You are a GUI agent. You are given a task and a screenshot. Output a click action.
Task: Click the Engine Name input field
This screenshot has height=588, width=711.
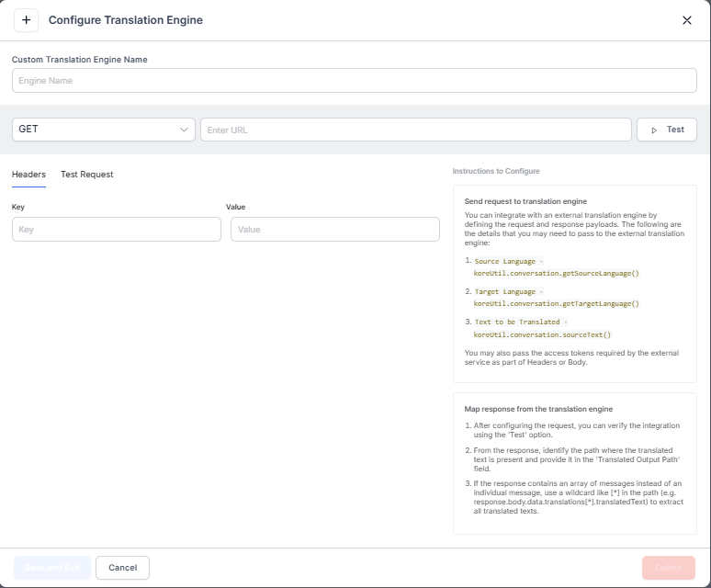(x=354, y=81)
